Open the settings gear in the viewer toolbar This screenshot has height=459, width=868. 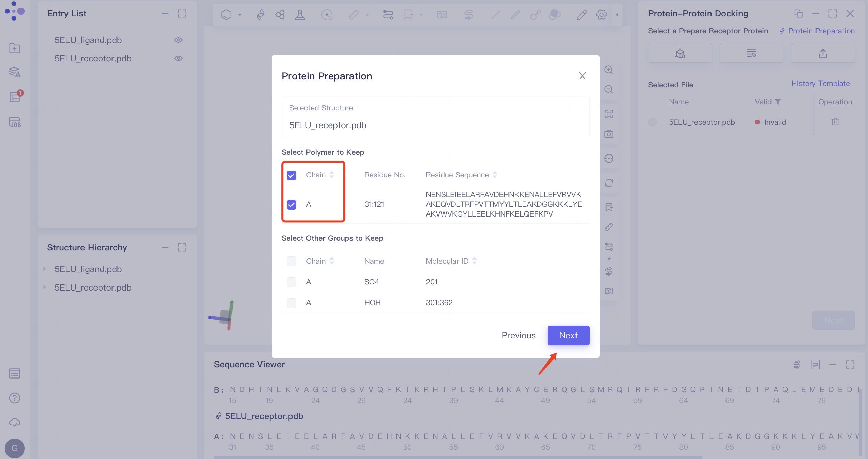[601, 14]
